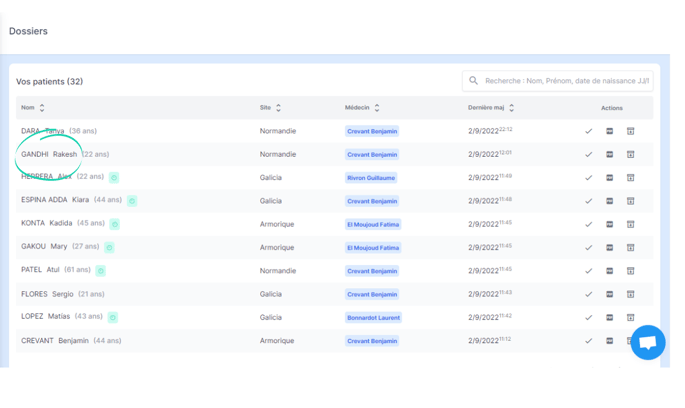Click the checkmark icon in Lopez Matias's row
Viewport: 685px width, 408px height.
(x=588, y=318)
